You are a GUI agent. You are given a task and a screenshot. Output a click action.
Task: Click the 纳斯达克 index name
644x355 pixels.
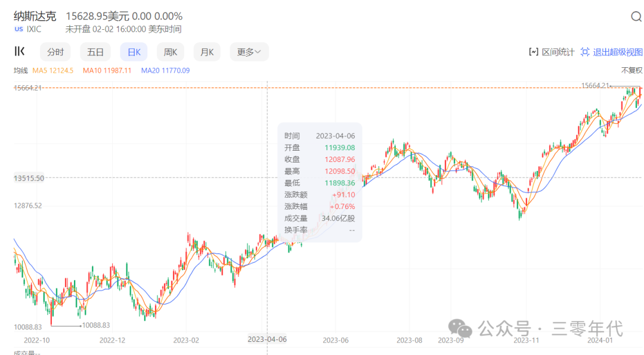click(x=35, y=16)
